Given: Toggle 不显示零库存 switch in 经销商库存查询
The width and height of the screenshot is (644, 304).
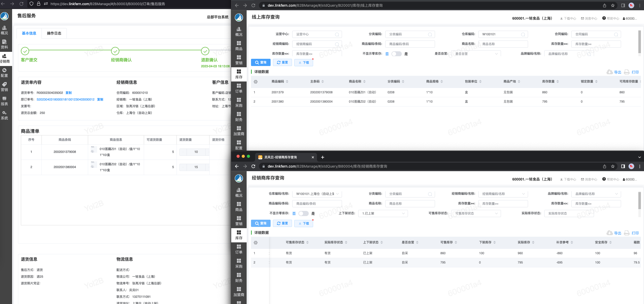Looking at the screenshot, I should [x=303, y=213].
